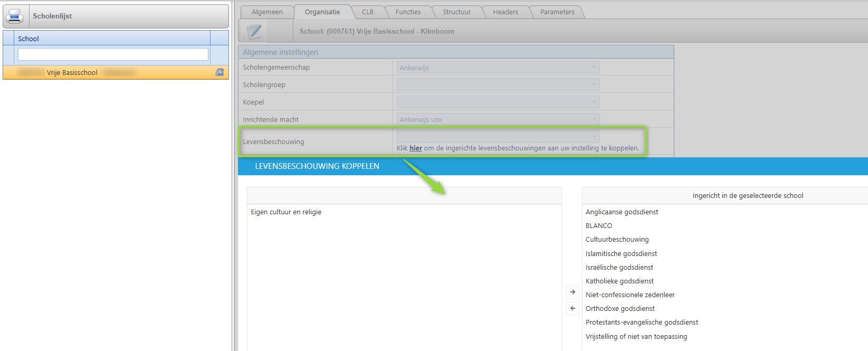This screenshot has height=351, width=868.
Task: Select 'Eigen cultuur en religie' in list
Action: pos(286,212)
